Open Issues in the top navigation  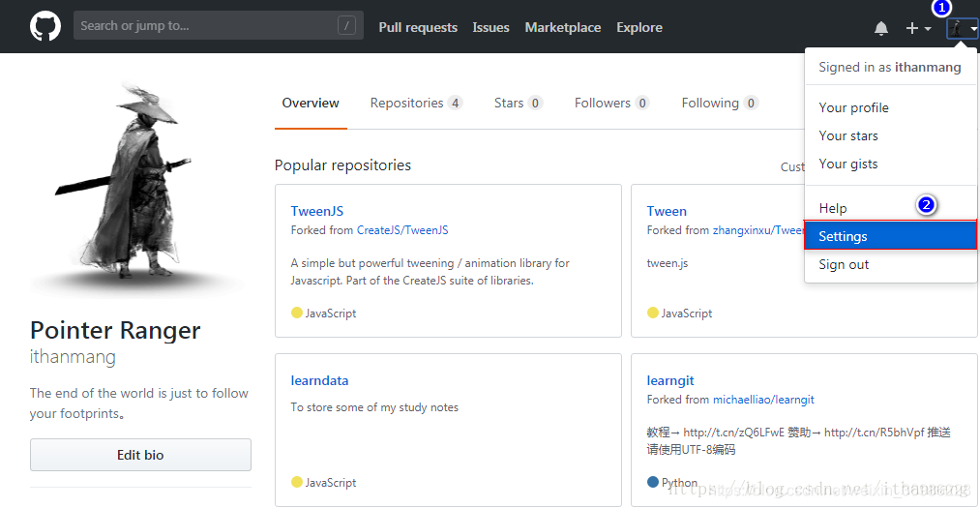click(x=490, y=27)
